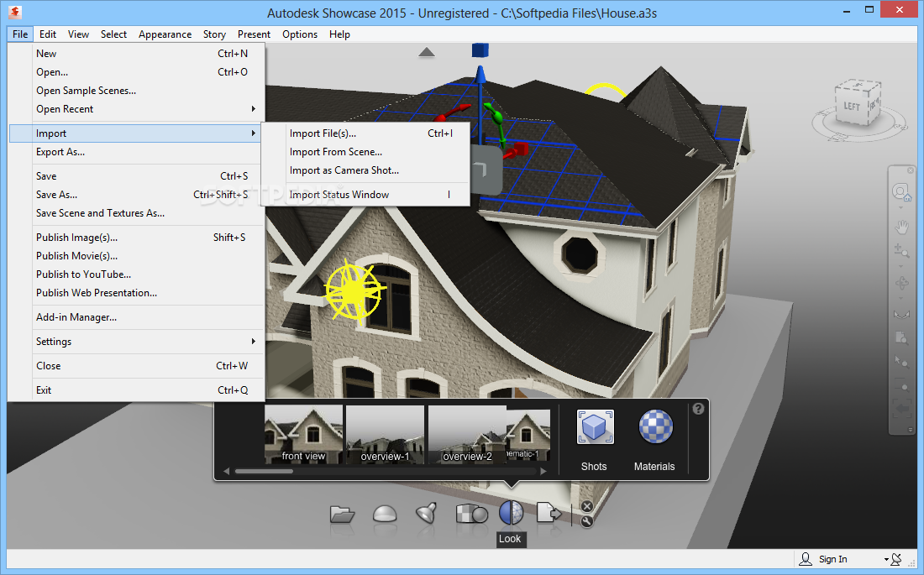
Task: Expand the Import submenu arrow
Action: tap(254, 133)
